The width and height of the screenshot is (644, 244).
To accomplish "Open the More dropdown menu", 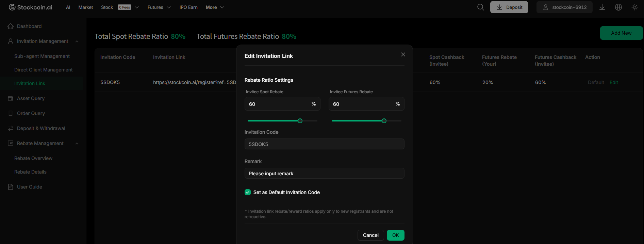I will pyautogui.click(x=215, y=7).
